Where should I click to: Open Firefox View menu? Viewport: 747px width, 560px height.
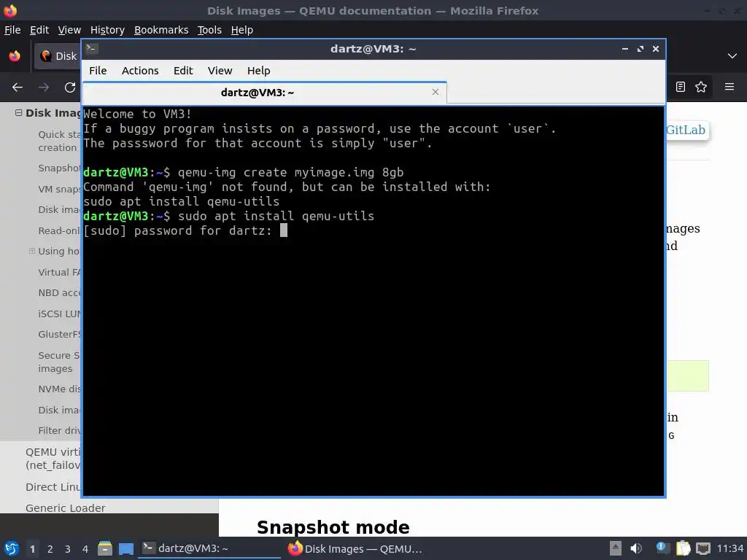click(69, 30)
